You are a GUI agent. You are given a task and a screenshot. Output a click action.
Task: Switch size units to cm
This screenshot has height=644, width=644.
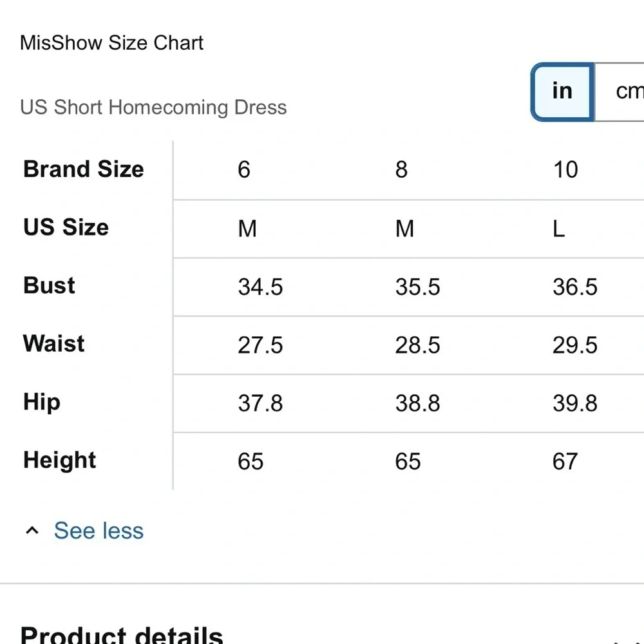(x=620, y=92)
